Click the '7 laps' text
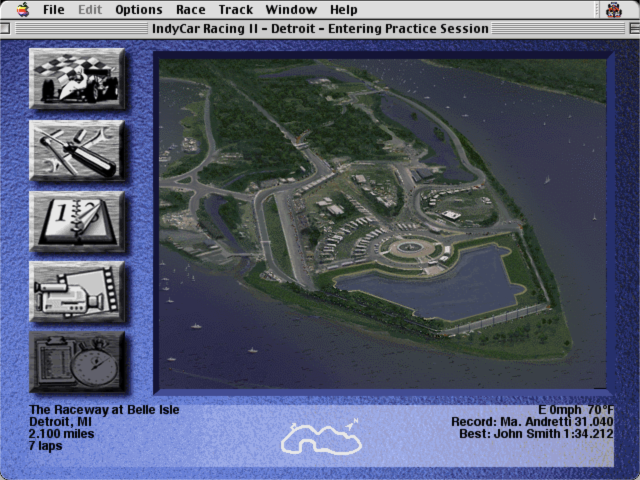Image resolution: width=640 pixels, height=480 pixels. point(46,446)
